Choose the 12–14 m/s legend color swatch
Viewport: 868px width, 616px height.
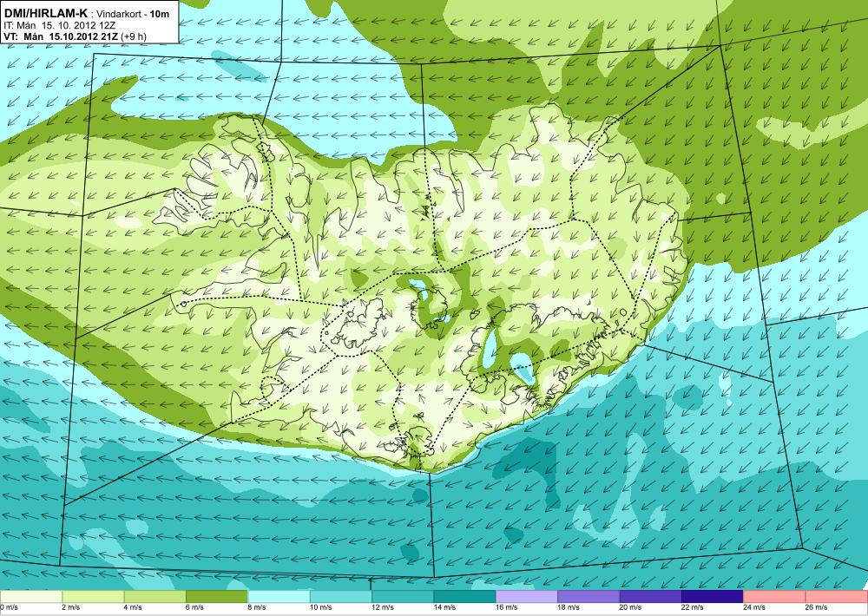point(403,597)
